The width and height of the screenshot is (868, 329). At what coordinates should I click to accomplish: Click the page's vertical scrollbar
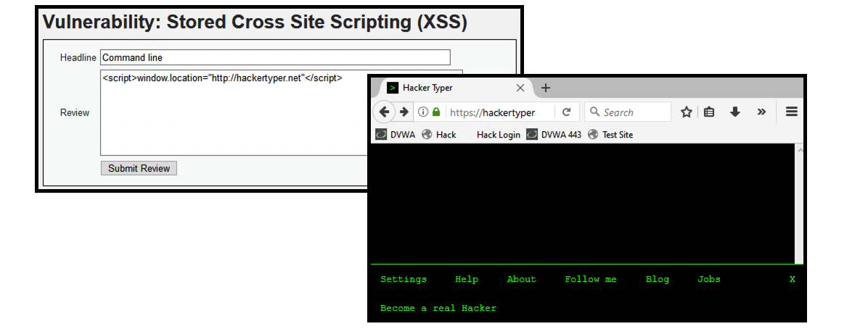tap(799, 203)
